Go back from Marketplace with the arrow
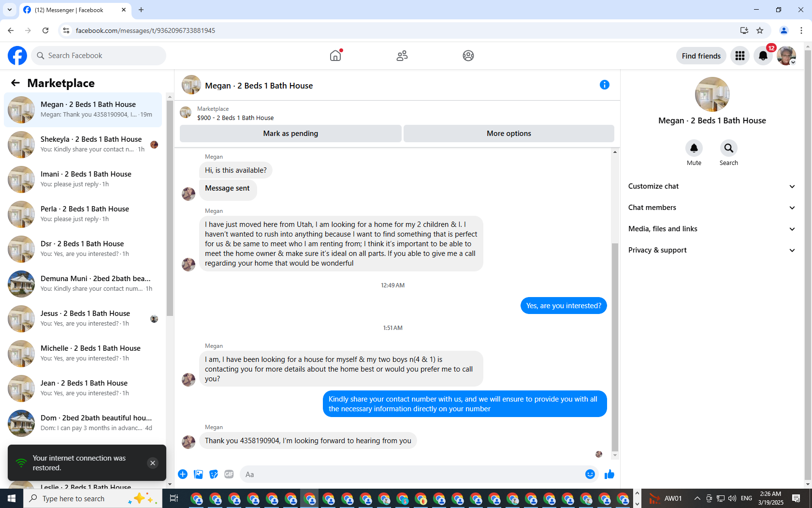This screenshot has height=508, width=812. [x=15, y=83]
